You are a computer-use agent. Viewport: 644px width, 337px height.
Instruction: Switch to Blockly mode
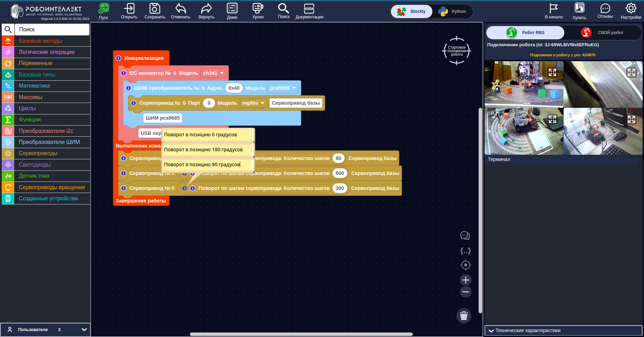pyautogui.click(x=411, y=11)
